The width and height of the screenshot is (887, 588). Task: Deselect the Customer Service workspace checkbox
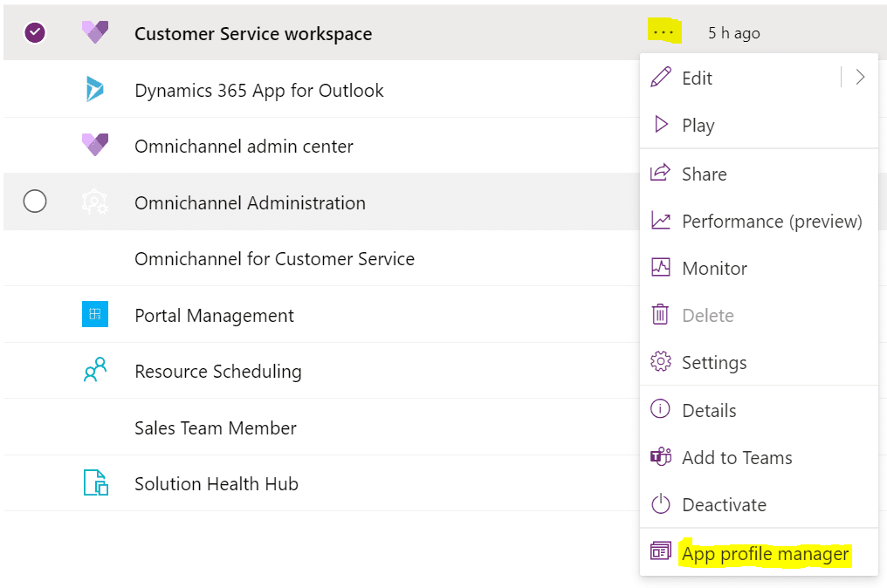tap(35, 32)
